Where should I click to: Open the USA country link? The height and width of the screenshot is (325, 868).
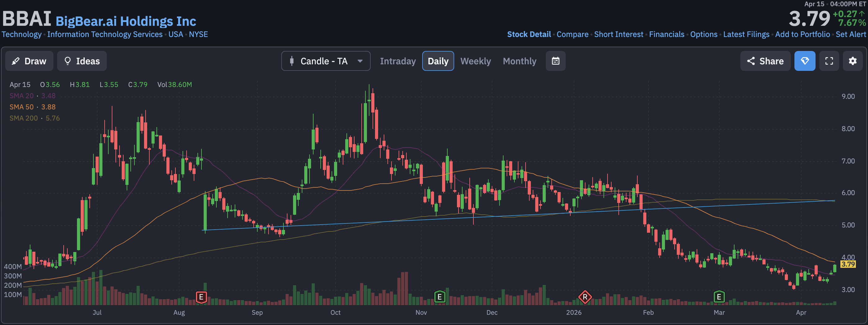pyautogui.click(x=175, y=34)
